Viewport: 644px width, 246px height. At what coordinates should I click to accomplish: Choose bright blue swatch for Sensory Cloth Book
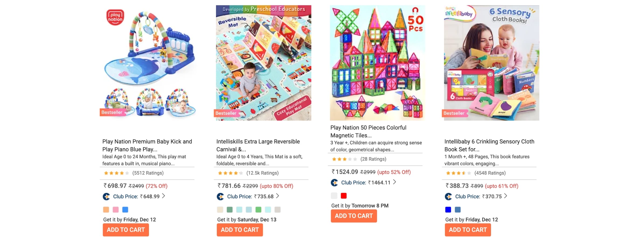pyautogui.click(x=448, y=210)
